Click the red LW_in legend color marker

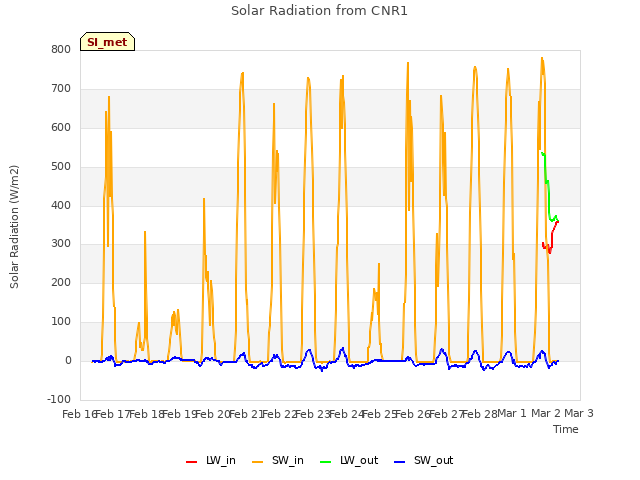point(191,462)
